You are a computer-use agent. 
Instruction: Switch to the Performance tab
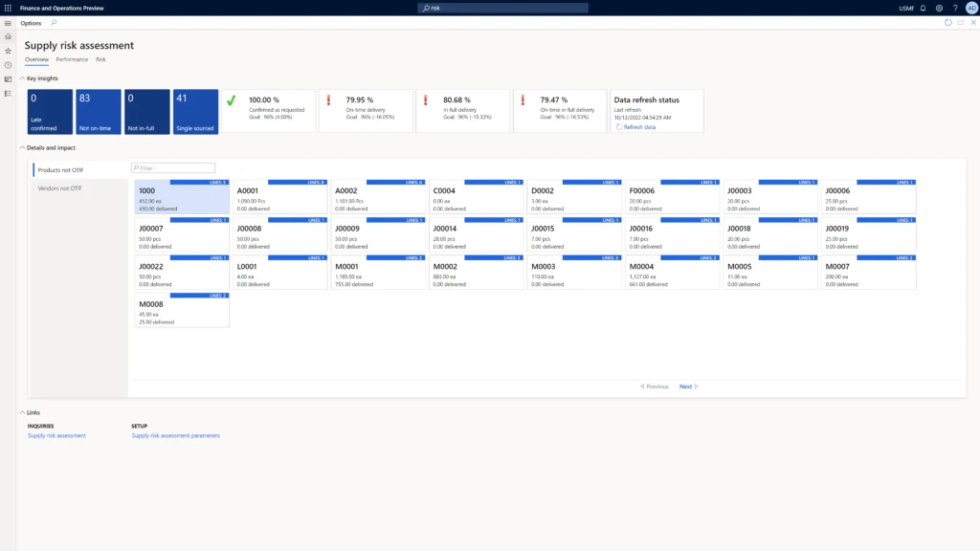point(72,58)
